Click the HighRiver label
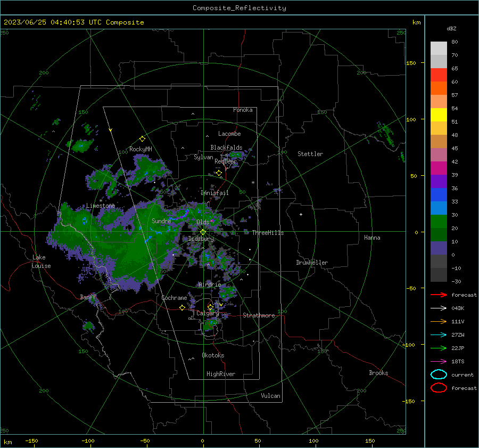 (x=221, y=374)
